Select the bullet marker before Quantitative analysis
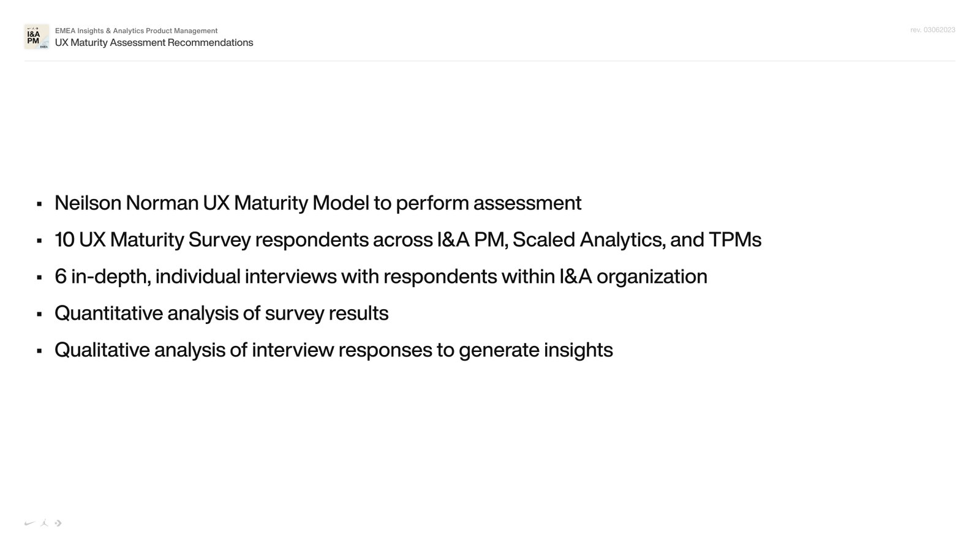This screenshot has width=980, height=551. pyautogui.click(x=39, y=314)
